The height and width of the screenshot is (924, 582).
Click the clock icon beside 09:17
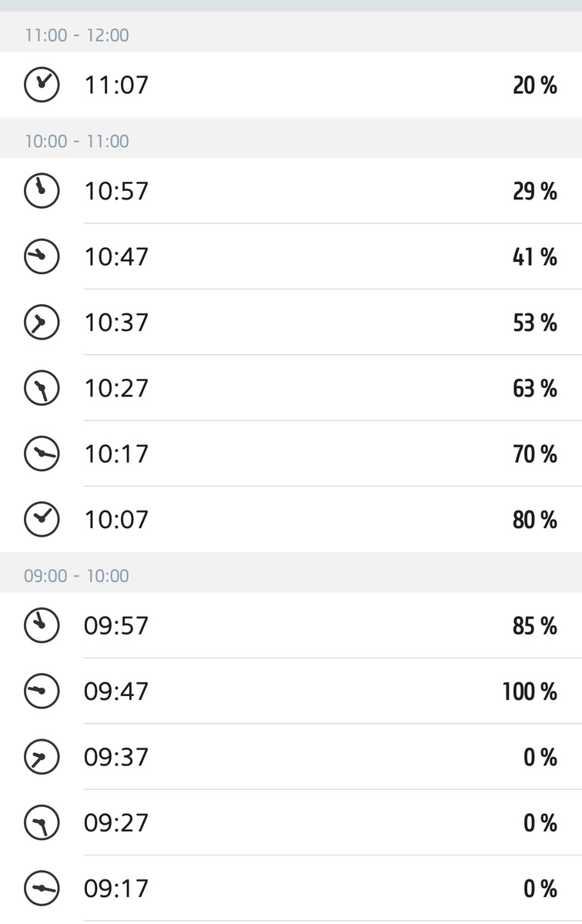pyautogui.click(x=42, y=888)
